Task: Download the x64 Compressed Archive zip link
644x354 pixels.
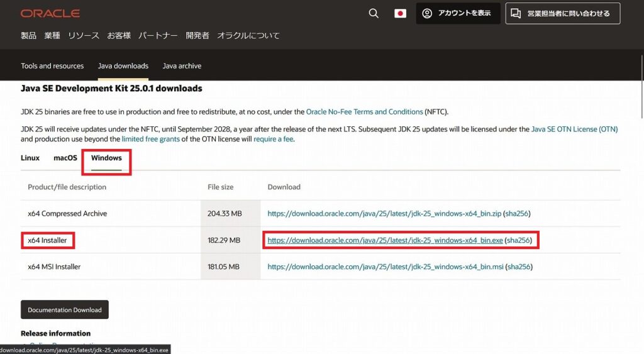Action: tap(384, 214)
